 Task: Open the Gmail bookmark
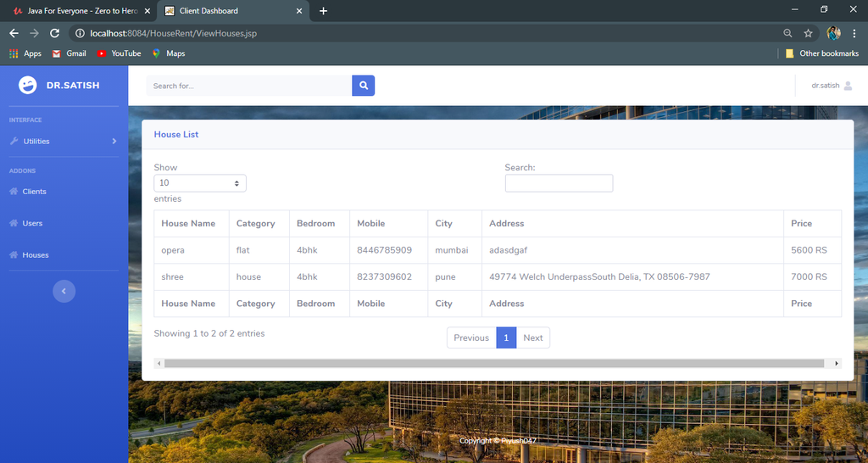[x=70, y=53]
